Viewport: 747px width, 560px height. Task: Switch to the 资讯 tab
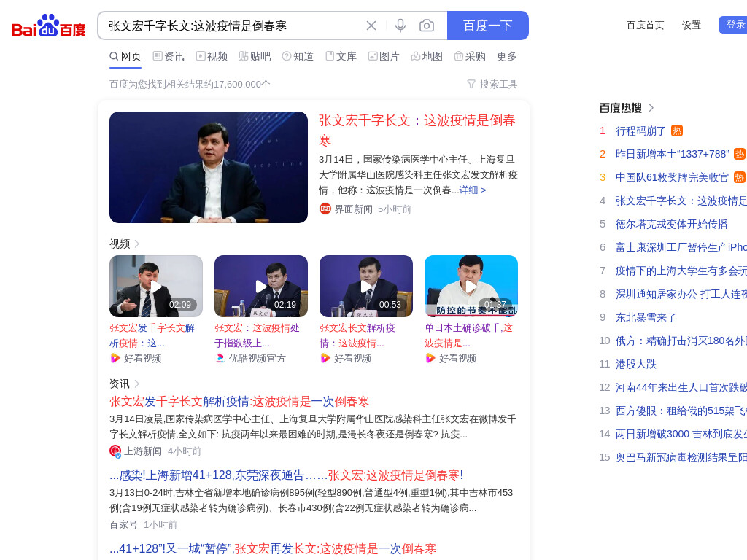pyautogui.click(x=169, y=57)
